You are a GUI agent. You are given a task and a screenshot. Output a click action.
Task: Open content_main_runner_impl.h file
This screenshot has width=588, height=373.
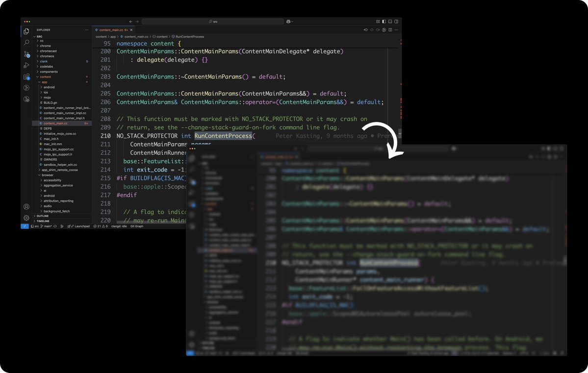coord(64,118)
